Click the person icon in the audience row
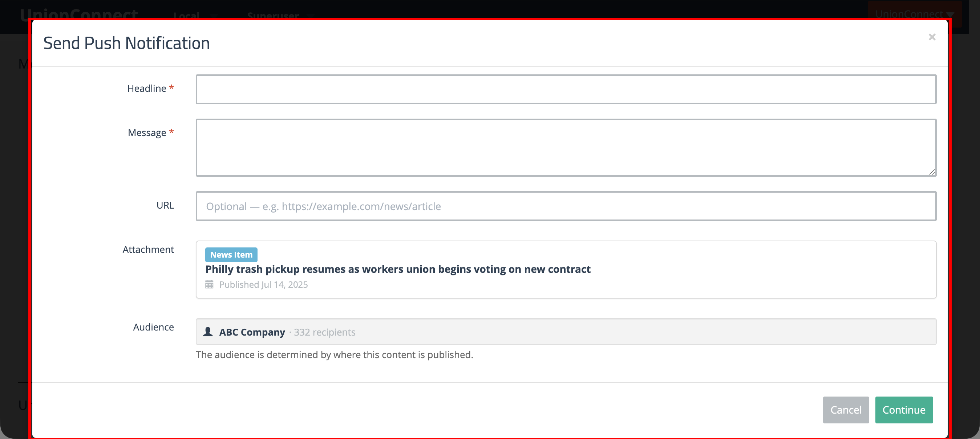The height and width of the screenshot is (439, 980). coord(208,332)
